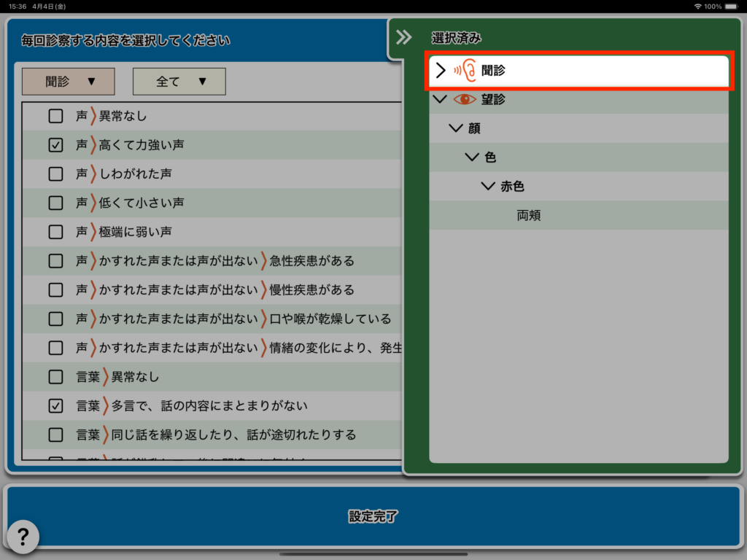Click the eye icon beside 望診

465,99
